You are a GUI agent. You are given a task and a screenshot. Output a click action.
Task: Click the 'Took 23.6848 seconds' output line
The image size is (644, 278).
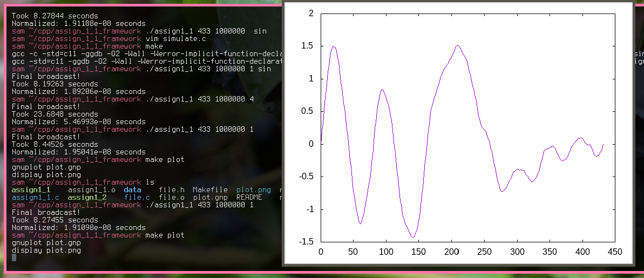coord(55,114)
